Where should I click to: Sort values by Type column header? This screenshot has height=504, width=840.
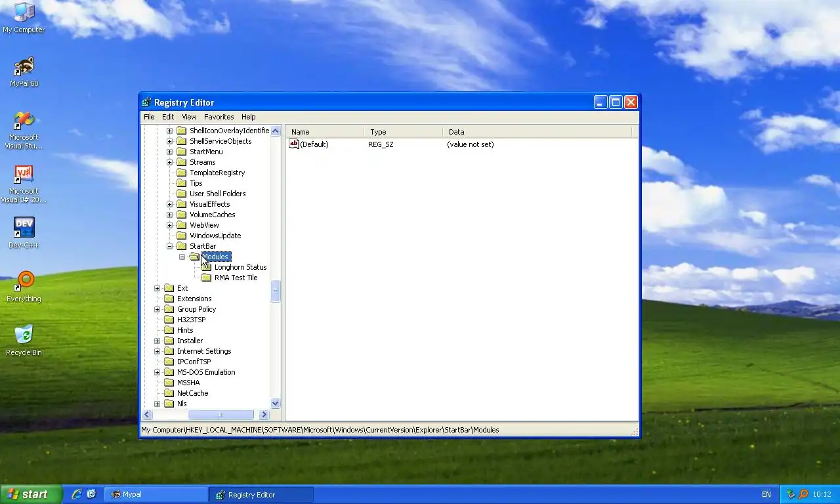403,132
